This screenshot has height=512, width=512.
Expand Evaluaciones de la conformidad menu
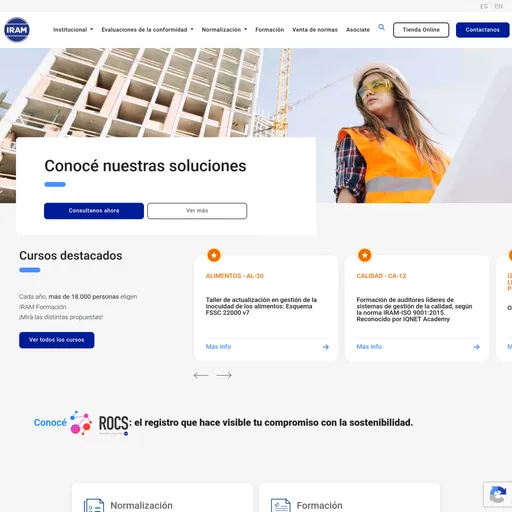pyautogui.click(x=147, y=30)
